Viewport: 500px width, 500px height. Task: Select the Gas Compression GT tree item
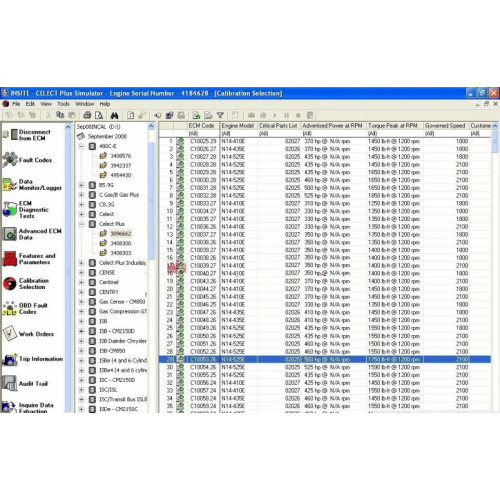[123, 311]
